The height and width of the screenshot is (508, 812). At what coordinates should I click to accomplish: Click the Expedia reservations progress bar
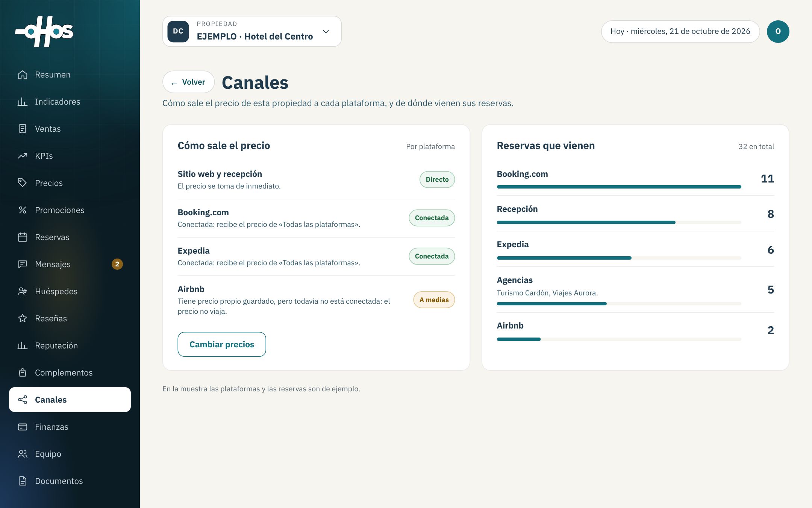click(619, 258)
